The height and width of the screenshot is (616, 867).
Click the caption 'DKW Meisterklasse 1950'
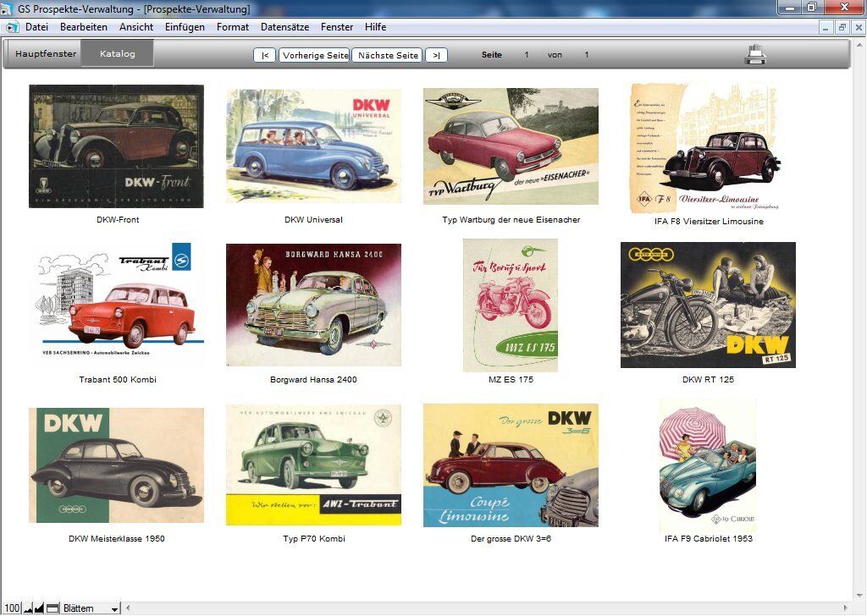pos(117,539)
